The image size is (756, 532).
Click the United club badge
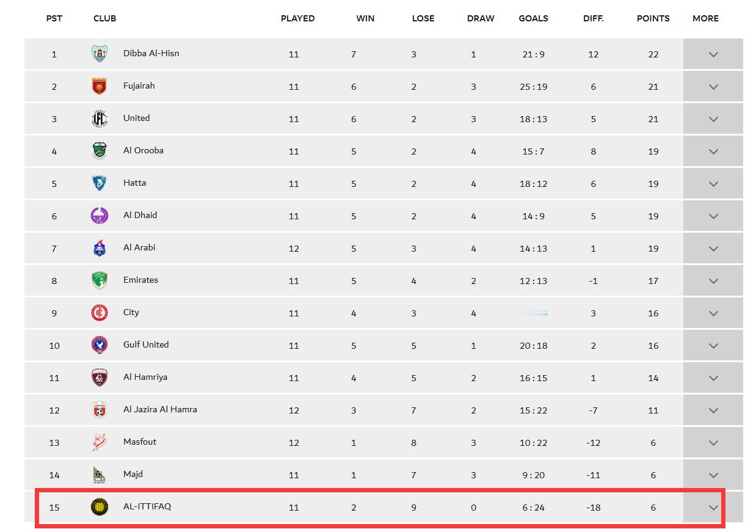point(99,118)
